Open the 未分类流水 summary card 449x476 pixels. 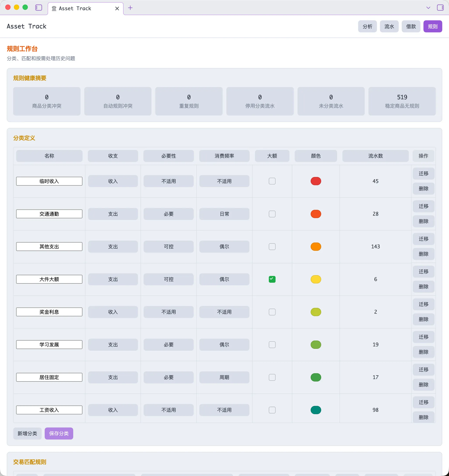(x=331, y=101)
